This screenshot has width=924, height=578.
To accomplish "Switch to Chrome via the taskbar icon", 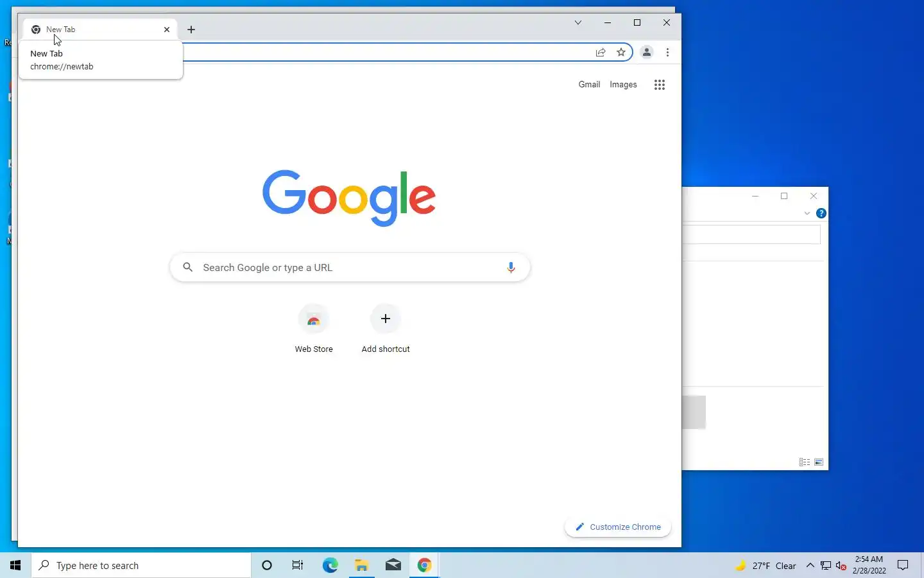I will (425, 565).
